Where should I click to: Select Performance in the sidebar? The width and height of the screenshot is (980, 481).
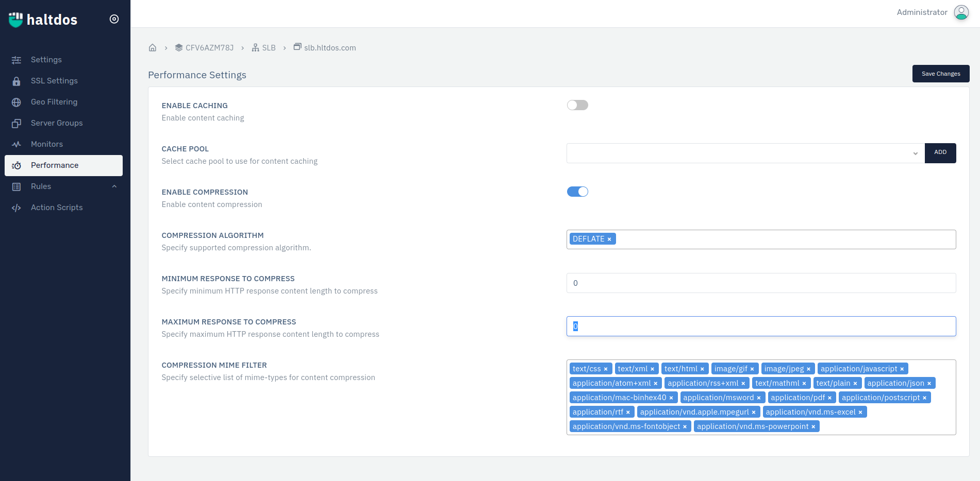pyautogui.click(x=55, y=165)
